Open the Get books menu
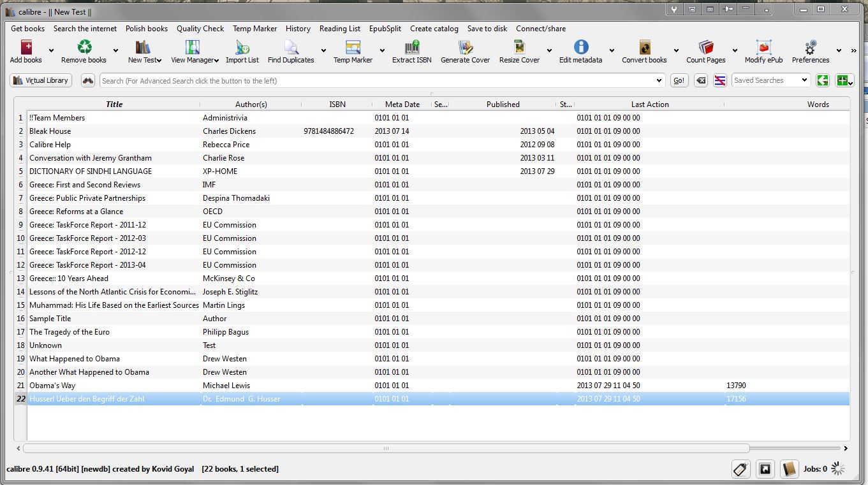The height and width of the screenshot is (485, 868). coord(28,29)
